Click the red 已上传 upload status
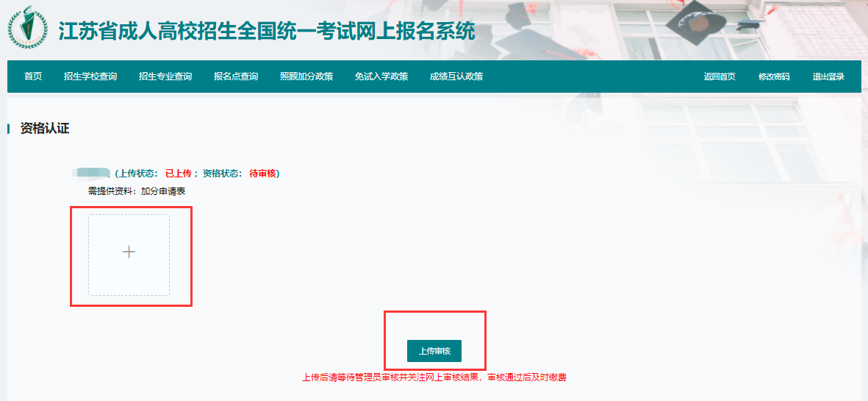This screenshot has height=401, width=868. coord(178,174)
